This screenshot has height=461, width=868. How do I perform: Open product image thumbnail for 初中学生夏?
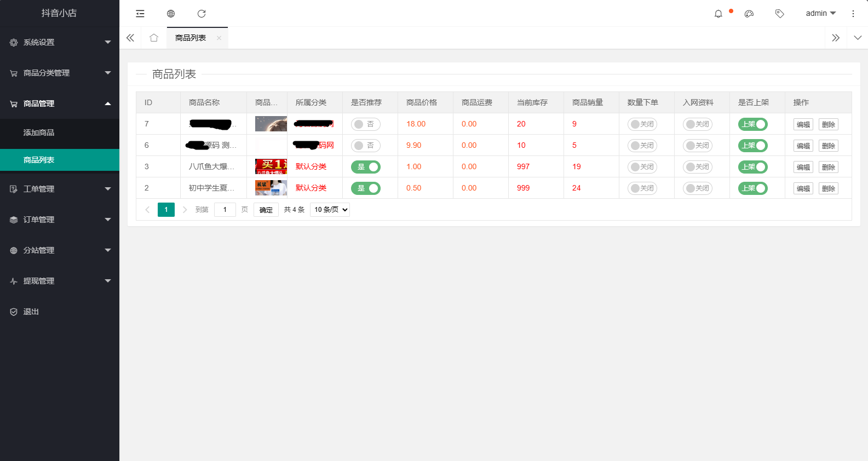271,188
